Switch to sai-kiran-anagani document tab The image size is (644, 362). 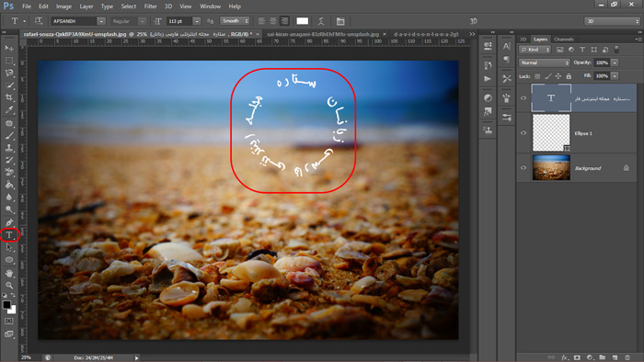coord(323,34)
